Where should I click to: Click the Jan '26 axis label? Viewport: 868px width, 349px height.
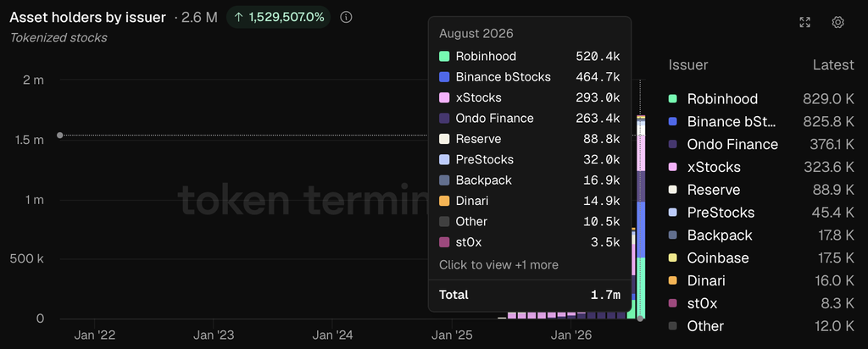click(571, 335)
